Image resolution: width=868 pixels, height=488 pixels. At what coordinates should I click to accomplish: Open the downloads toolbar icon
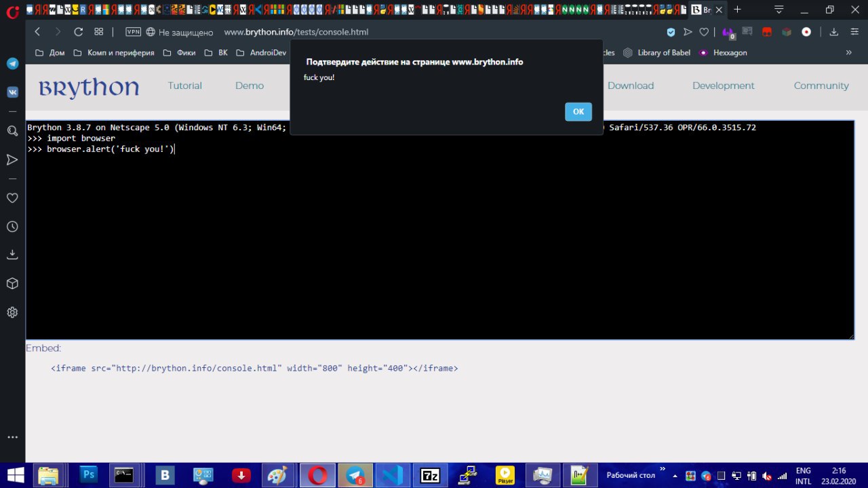(x=834, y=32)
